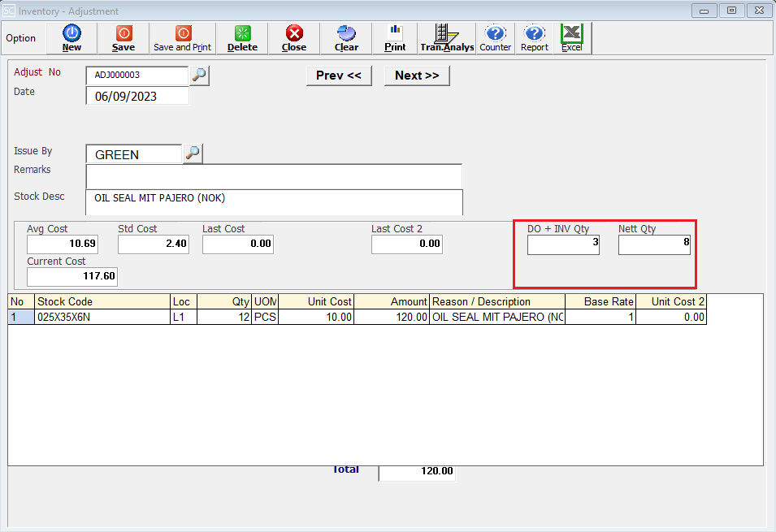This screenshot has width=776, height=532.
Task: Click the Delete toolbar icon
Action: (x=242, y=38)
